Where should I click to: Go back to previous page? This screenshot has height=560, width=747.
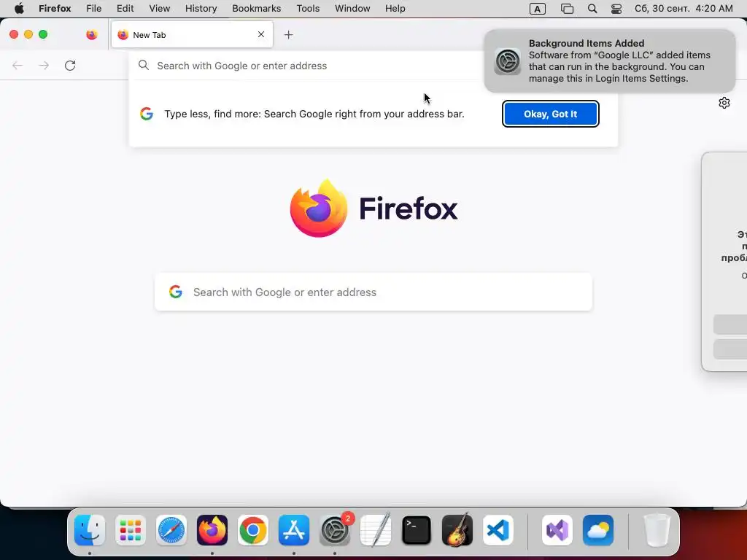(x=18, y=65)
